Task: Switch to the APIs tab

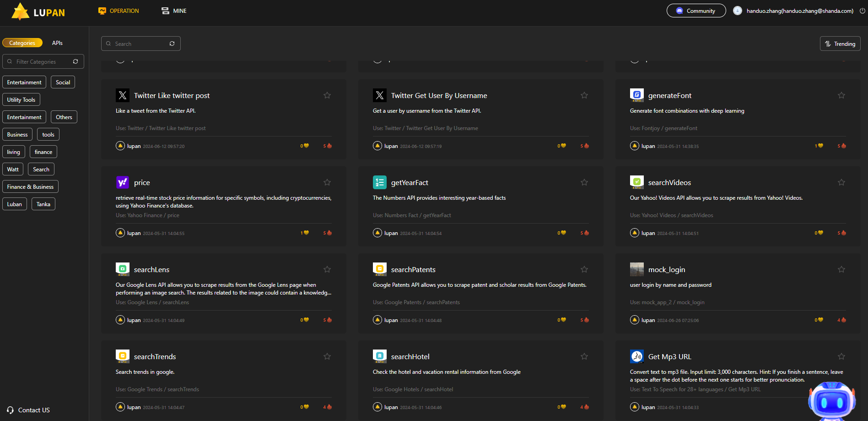Action: tap(57, 43)
